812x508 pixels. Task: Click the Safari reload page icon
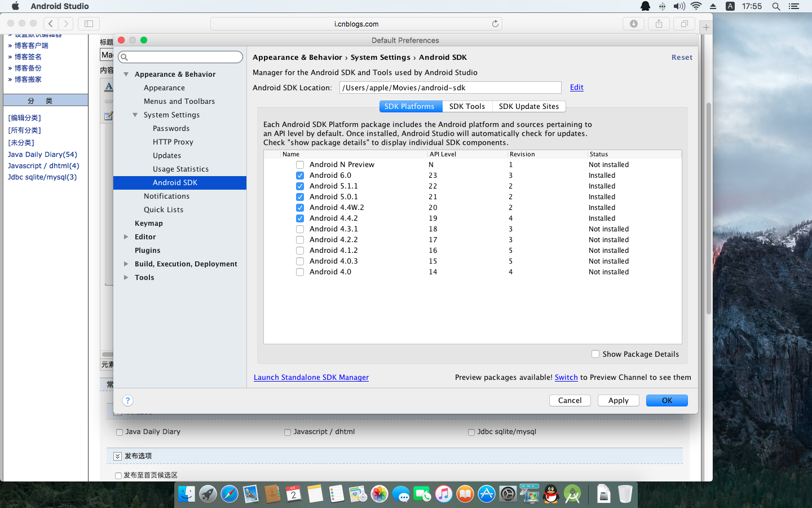[x=495, y=24]
